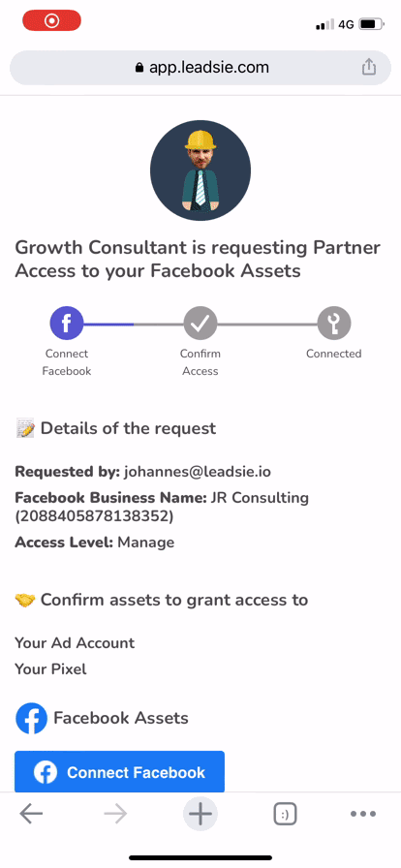Open the three-dot browser menu
This screenshot has width=401, height=868.
363,814
